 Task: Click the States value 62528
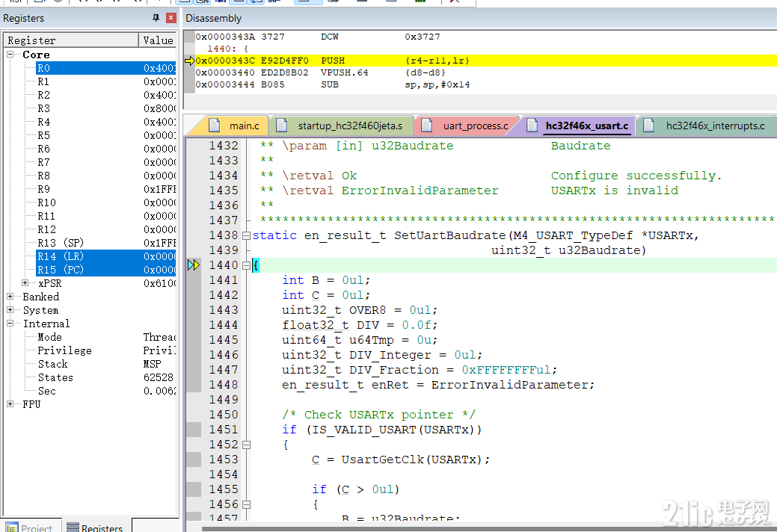[159, 377]
